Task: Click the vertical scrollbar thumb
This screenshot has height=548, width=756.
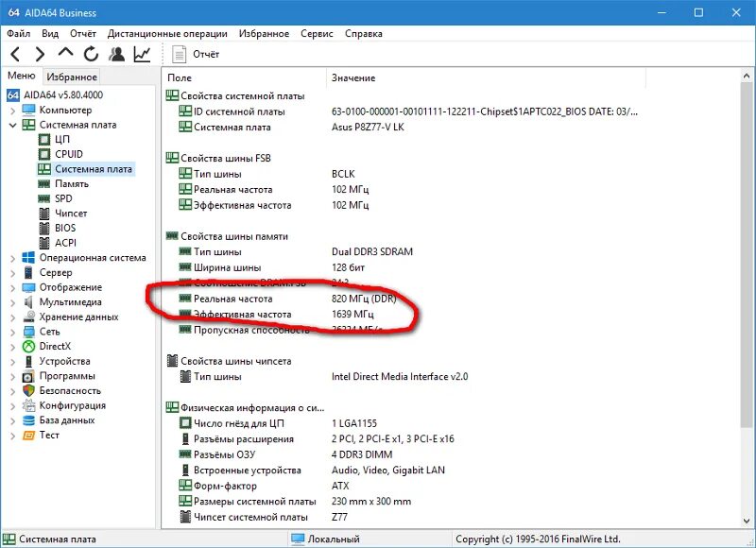Action: coord(747,254)
